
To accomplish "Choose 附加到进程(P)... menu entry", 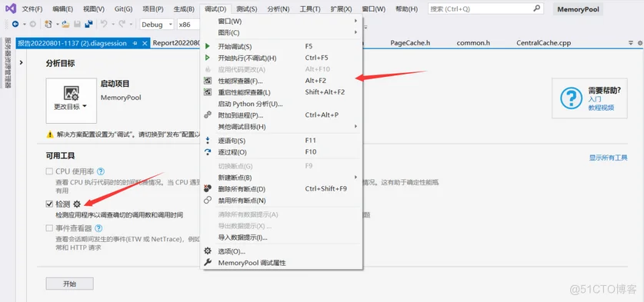I will point(282,115).
